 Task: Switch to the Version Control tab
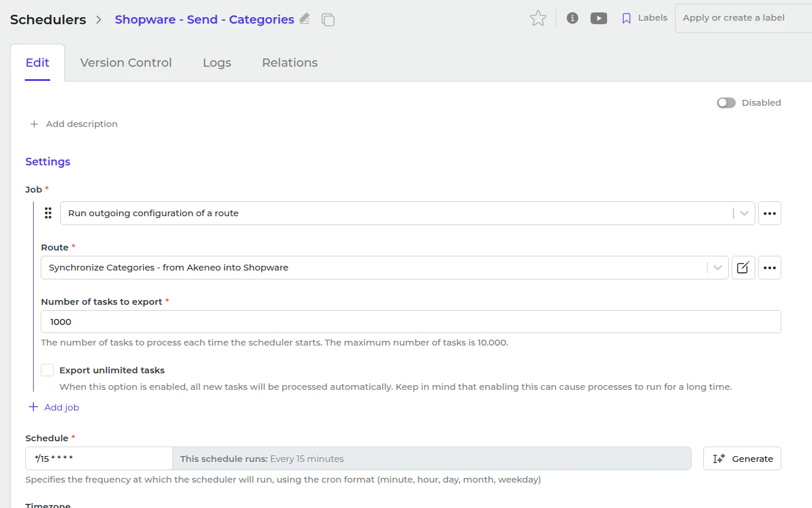tap(126, 63)
